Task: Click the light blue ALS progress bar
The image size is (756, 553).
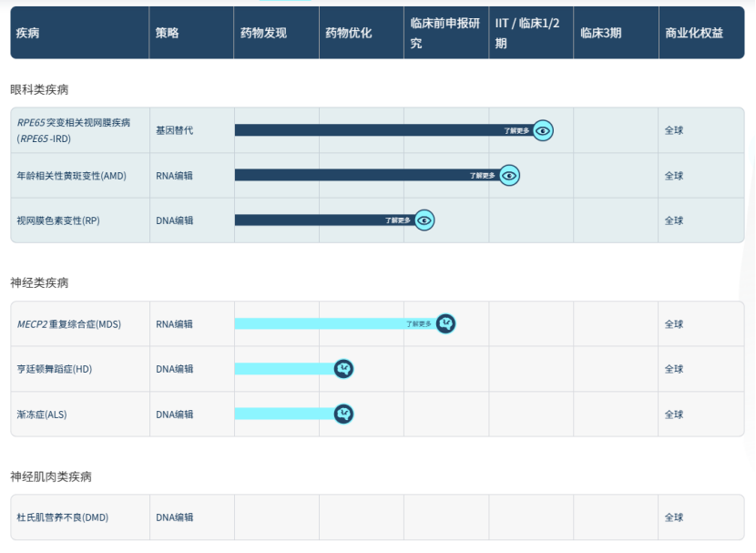Action: click(283, 414)
